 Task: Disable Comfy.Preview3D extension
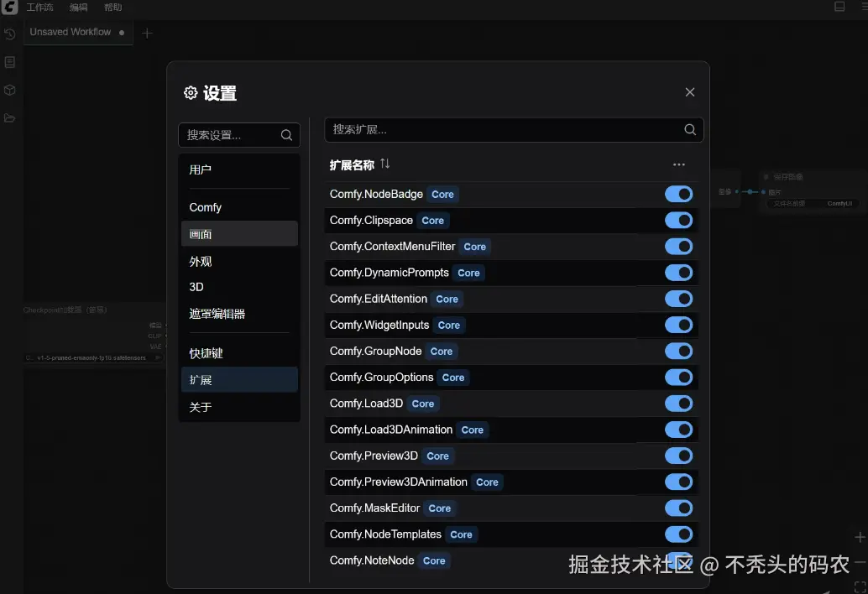click(678, 456)
